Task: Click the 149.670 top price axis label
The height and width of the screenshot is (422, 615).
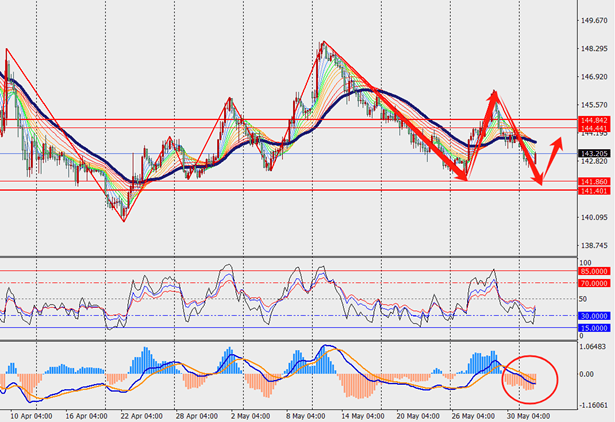Action: [594, 18]
